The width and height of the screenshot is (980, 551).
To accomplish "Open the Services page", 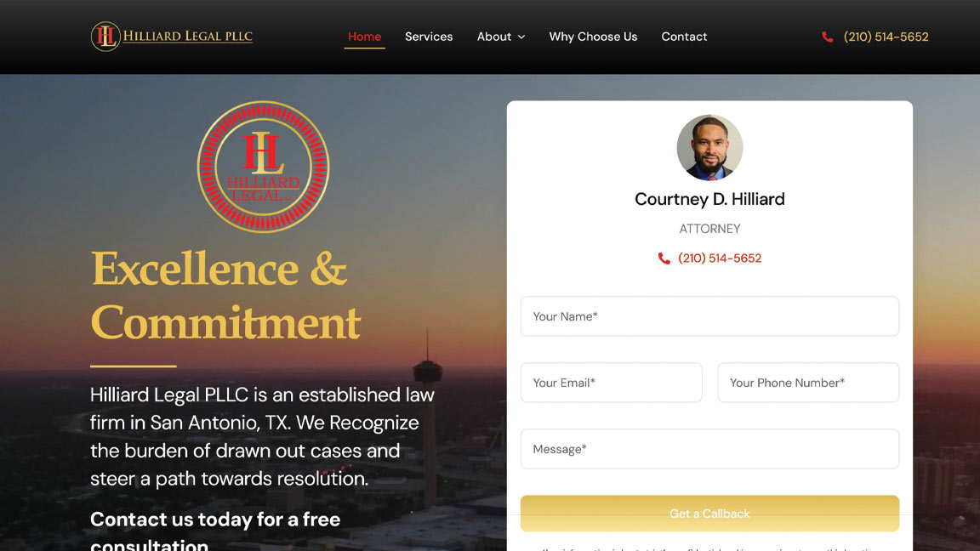I will pyautogui.click(x=429, y=37).
